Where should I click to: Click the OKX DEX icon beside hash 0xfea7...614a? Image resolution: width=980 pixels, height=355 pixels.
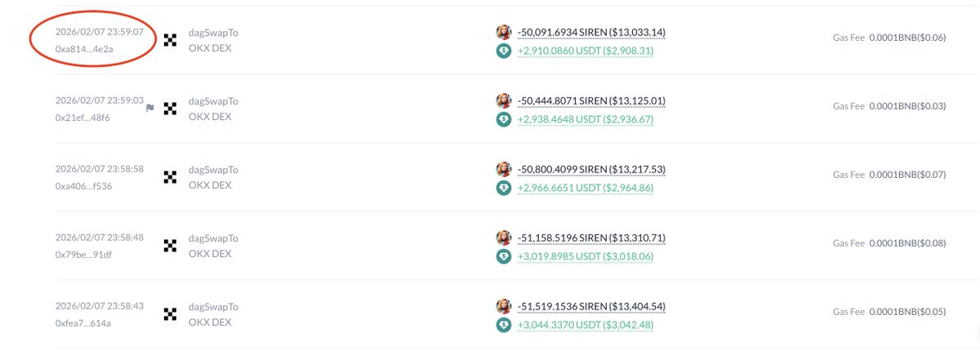(x=171, y=314)
